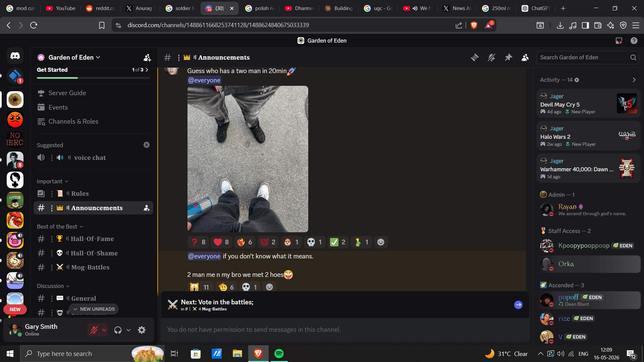The width and height of the screenshot is (644, 362).
Task: Toggle 100 emoji reaction
Action: (x=268, y=242)
